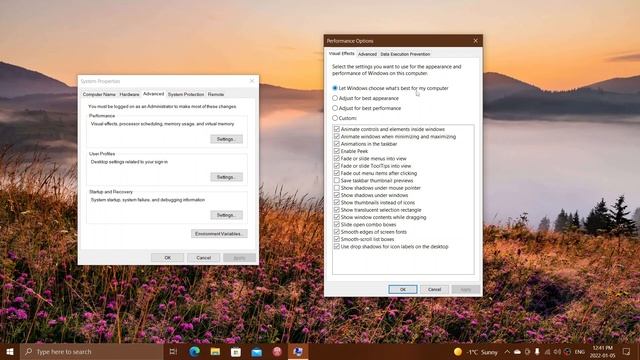Toggle Show thumbnails instead of icons
This screenshot has height=360, width=640.
click(337, 202)
